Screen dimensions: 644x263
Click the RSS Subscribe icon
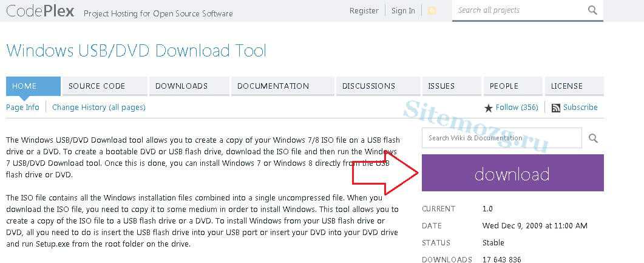point(556,108)
